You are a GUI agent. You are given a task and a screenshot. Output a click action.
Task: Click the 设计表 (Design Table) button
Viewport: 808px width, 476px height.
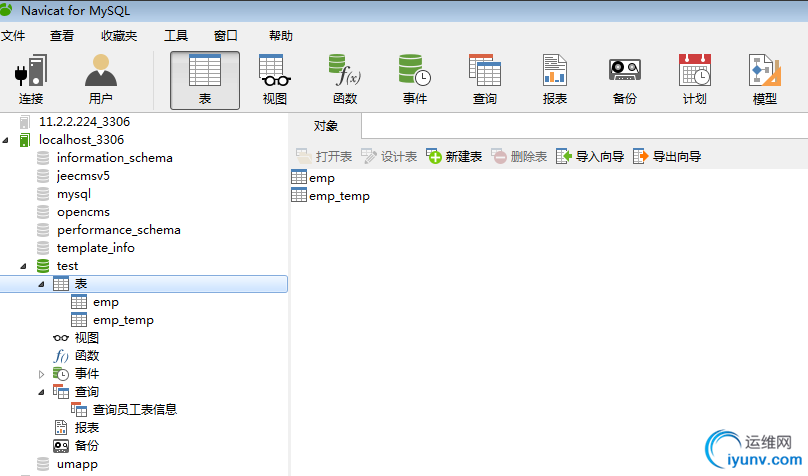[x=389, y=156]
